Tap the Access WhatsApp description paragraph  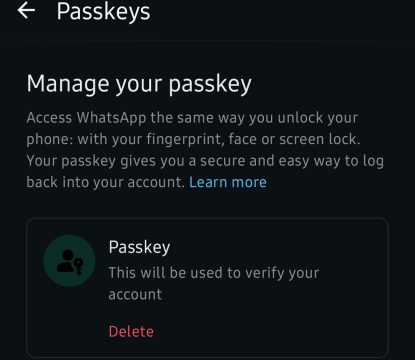(x=205, y=150)
